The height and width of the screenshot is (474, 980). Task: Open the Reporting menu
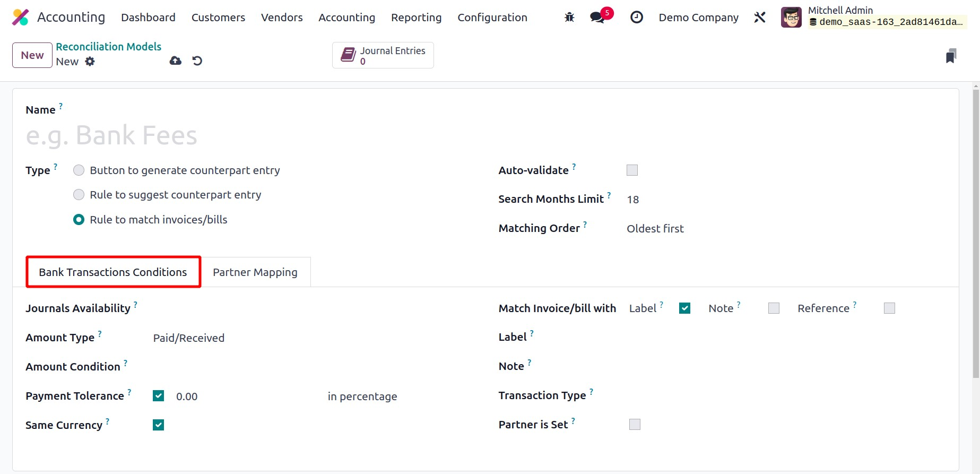416,18
